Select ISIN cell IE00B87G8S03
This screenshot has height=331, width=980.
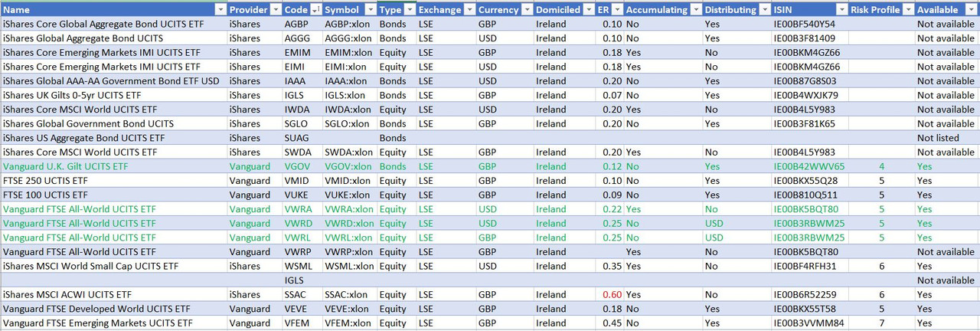(x=810, y=81)
